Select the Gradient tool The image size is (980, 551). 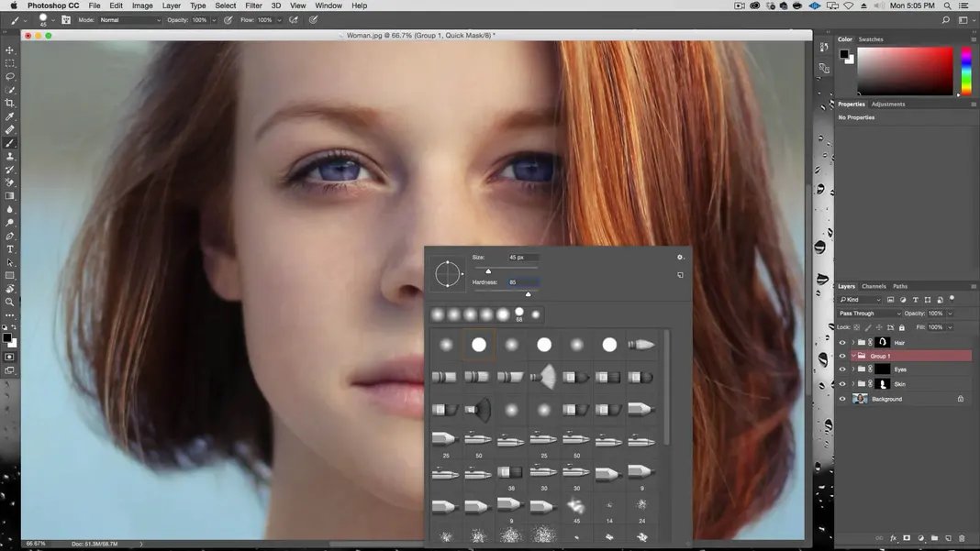pyautogui.click(x=10, y=196)
